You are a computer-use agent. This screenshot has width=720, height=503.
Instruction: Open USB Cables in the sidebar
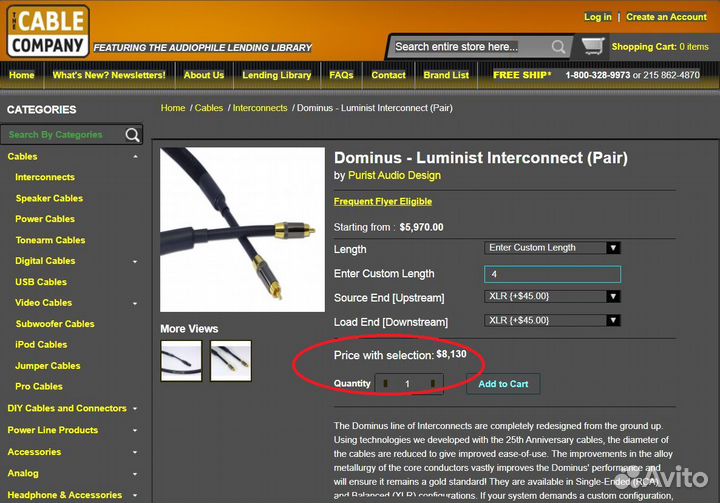(x=41, y=282)
